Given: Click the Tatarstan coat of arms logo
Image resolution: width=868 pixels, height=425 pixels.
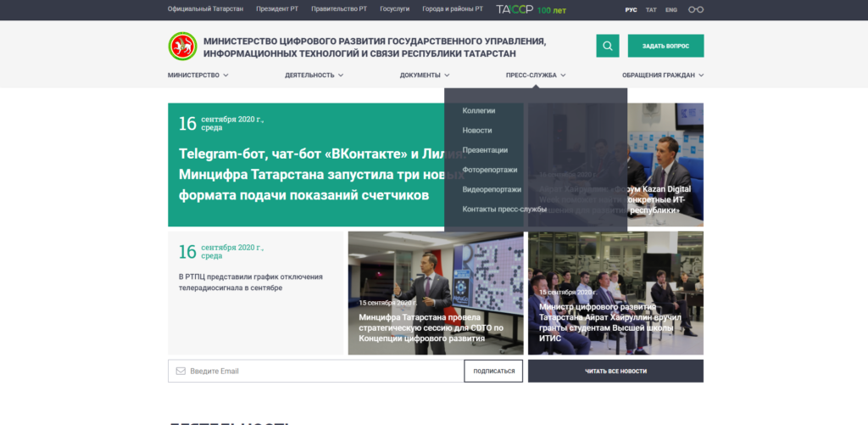Looking at the screenshot, I should click(182, 46).
